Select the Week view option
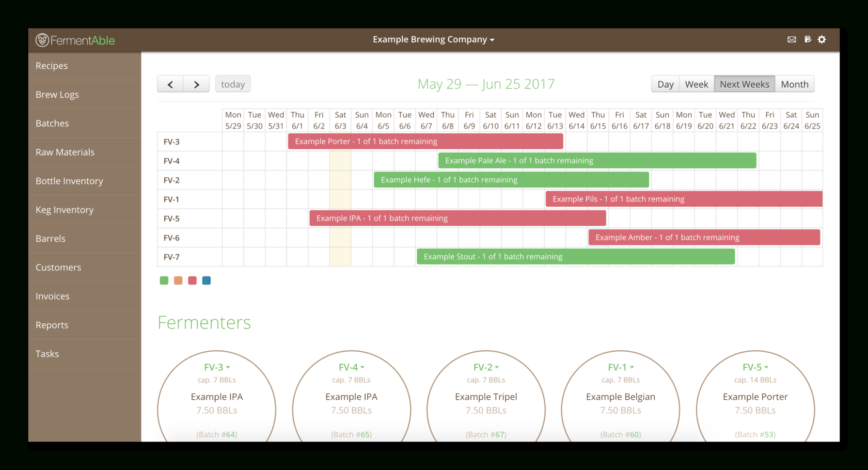Image resolution: width=868 pixels, height=470 pixels. click(696, 84)
